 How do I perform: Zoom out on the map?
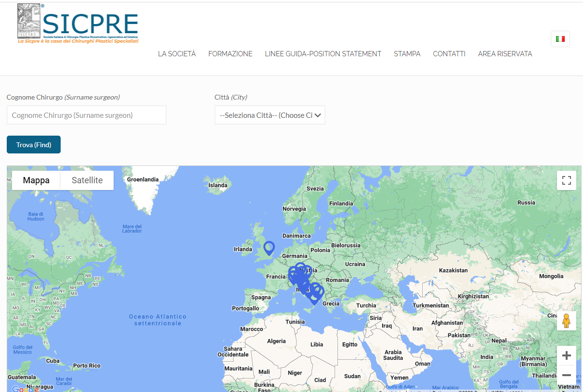[x=566, y=375]
